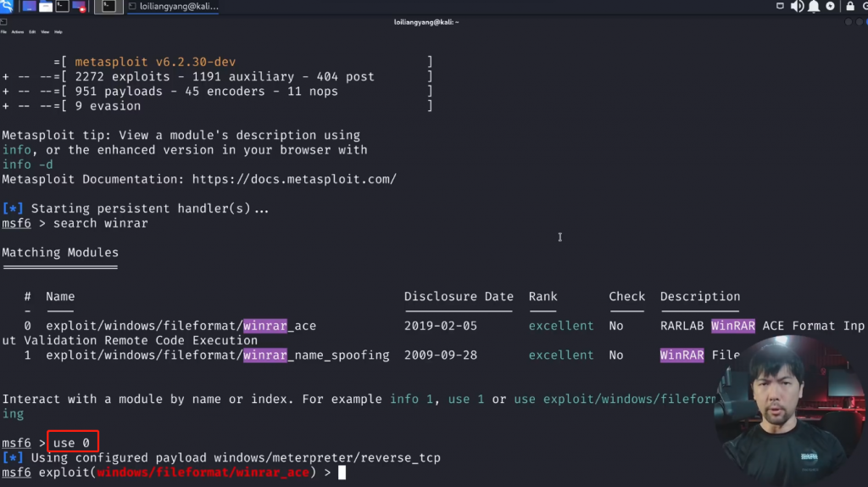
Task: Launch terminal emulator from panel
Action: tap(63, 7)
